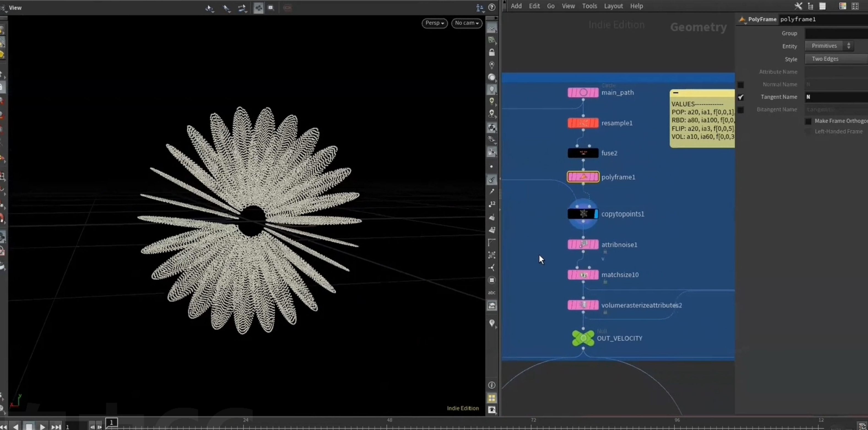Viewport: 868px width, 430px height.
Task: Uncheck the Tangent Name checkbox
Action: 740,97
